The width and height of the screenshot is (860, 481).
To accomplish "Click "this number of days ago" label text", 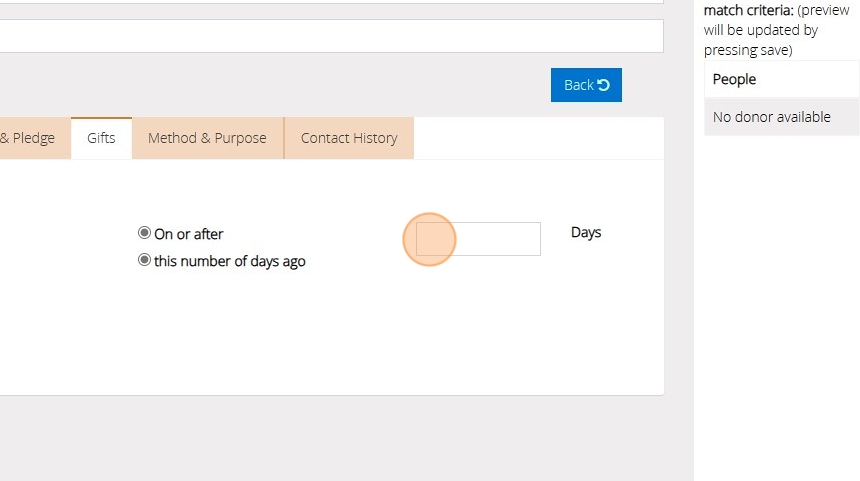I will coord(230,262).
